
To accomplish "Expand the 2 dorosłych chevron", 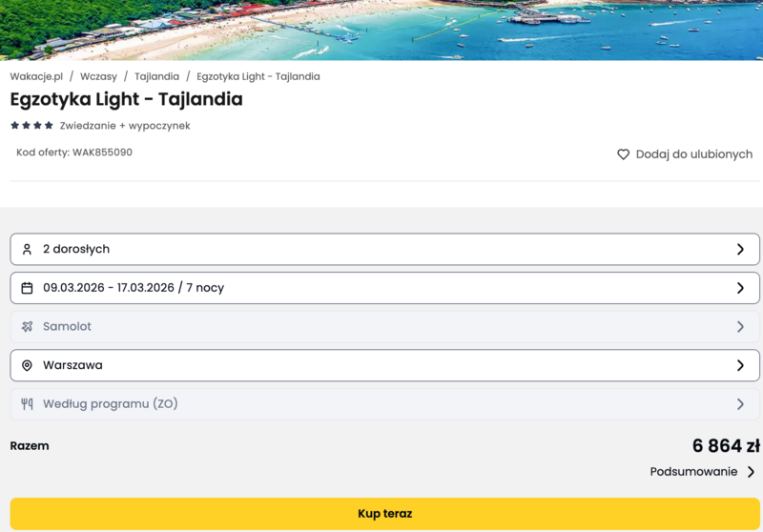I will click(x=740, y=249).
